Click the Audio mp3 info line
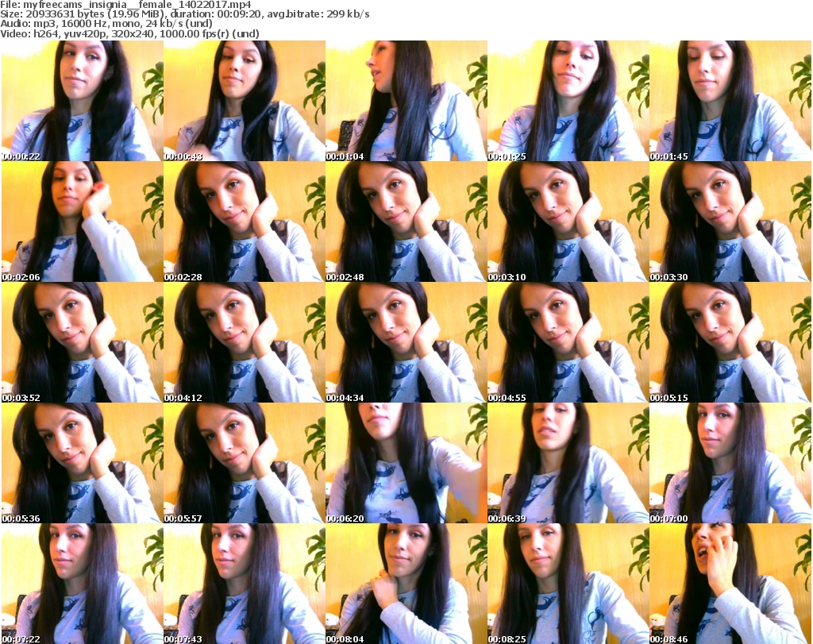 pyautogui.click(x=106, y=24)
